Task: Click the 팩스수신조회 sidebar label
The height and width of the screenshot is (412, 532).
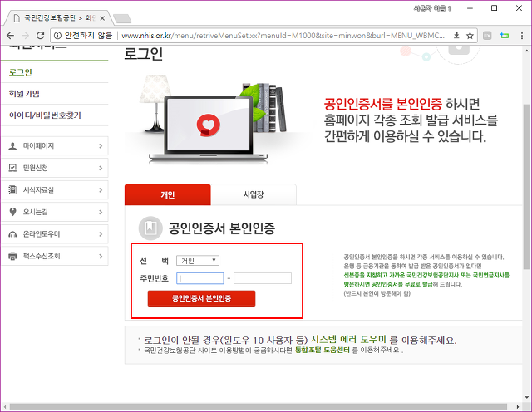Action: [x=42, y=256]
